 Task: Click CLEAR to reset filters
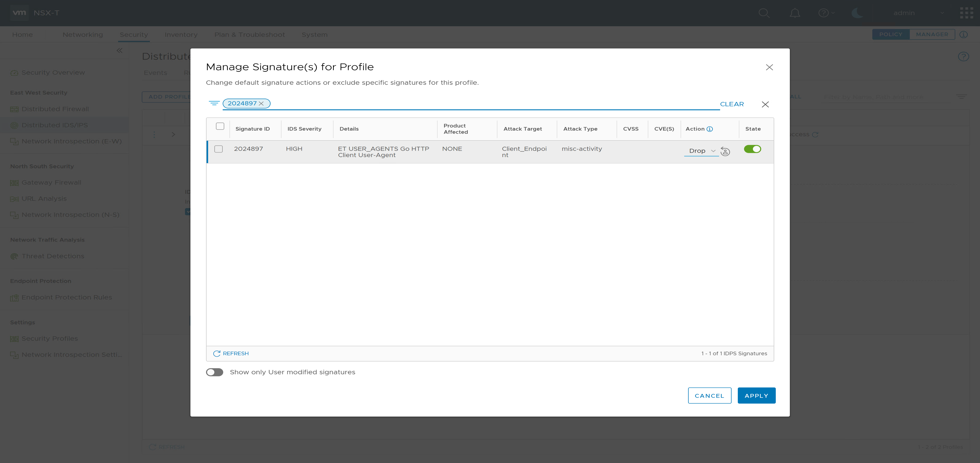(732, 104)
